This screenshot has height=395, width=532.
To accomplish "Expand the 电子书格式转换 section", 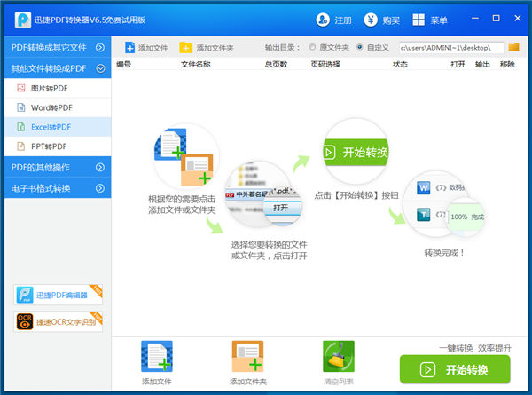I will click(58, 188).
